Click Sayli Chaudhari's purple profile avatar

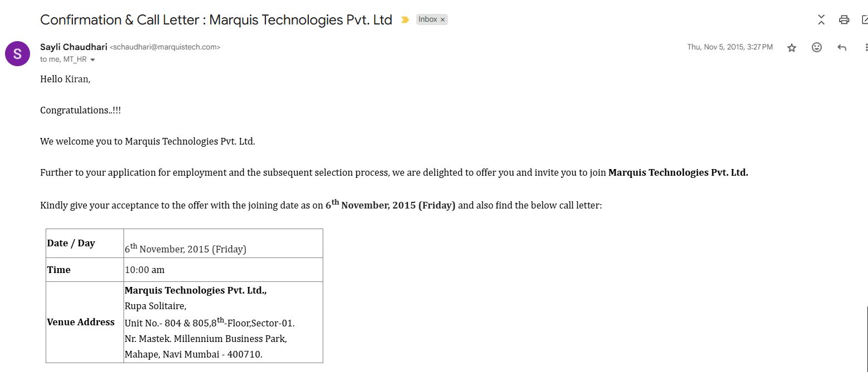tap(17, 53)
